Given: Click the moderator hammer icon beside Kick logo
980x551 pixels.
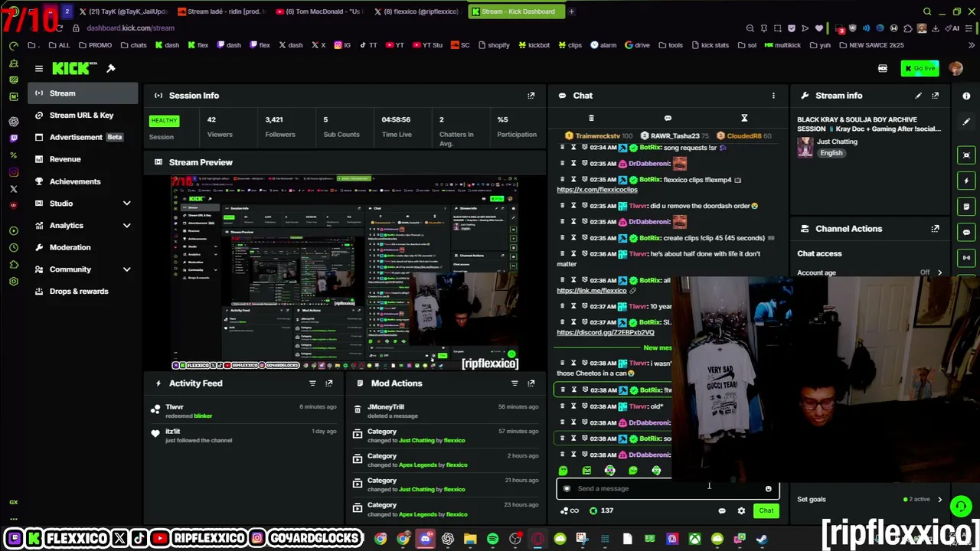Looking at the screenshot, I should point(111,69).
